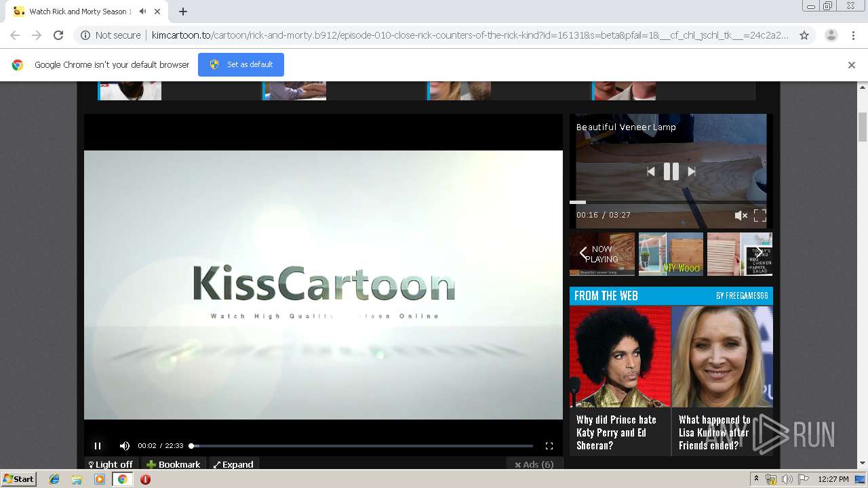Select the DIY Wood video thumbnail
Screen dimensions: 868x488
coord(671,254)
